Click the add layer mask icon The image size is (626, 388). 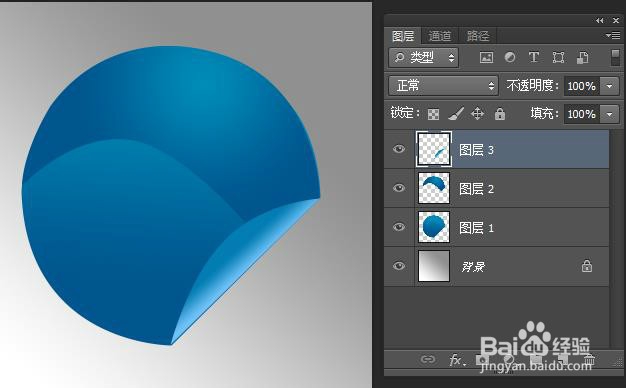(482, 360)
